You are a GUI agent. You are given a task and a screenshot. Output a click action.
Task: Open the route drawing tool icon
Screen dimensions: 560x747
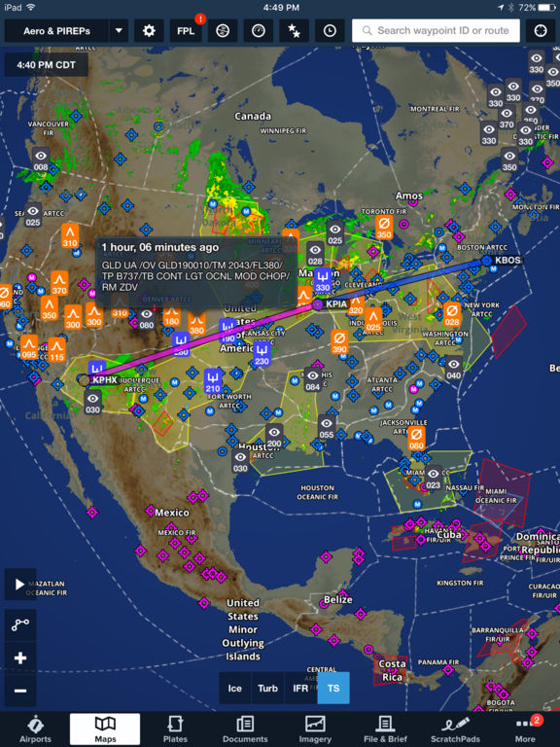click(x=20, y=624)
